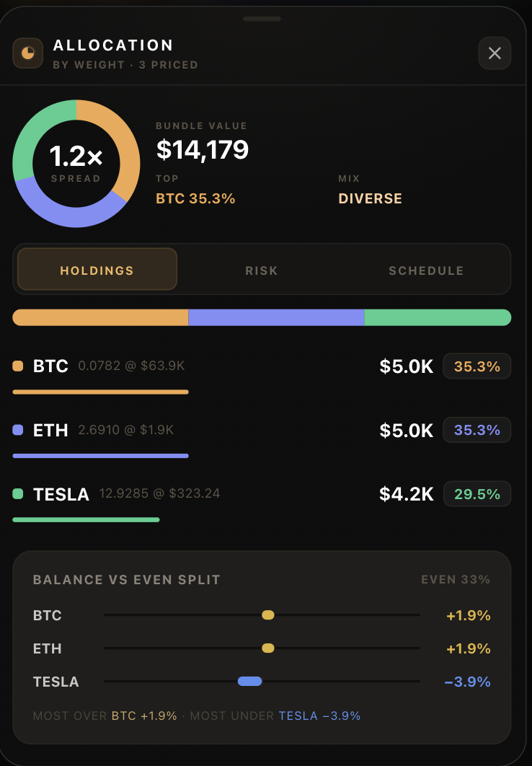
Task: Select the Holdings tab
Action: [97, 269]
